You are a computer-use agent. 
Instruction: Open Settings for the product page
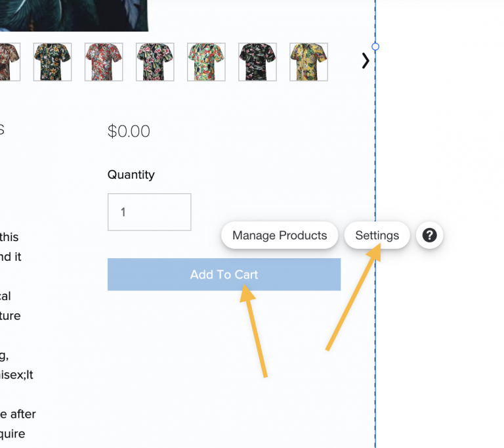coord(377,235)
